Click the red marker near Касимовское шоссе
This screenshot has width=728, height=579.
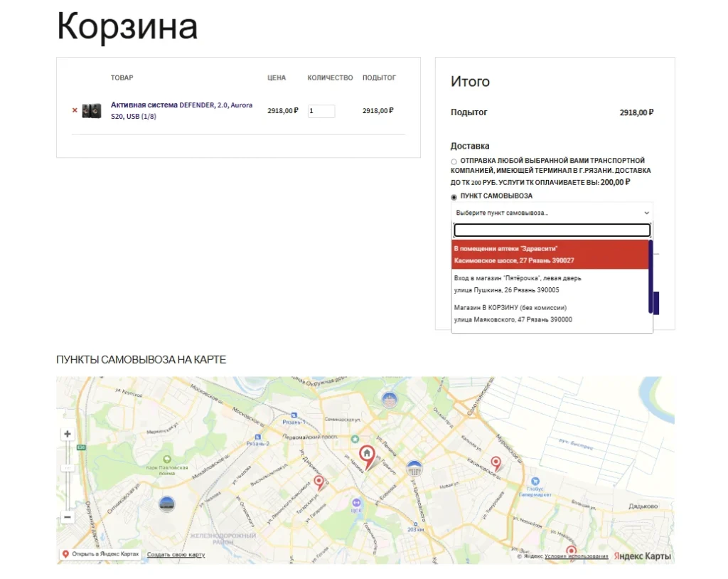coord(496,463)
